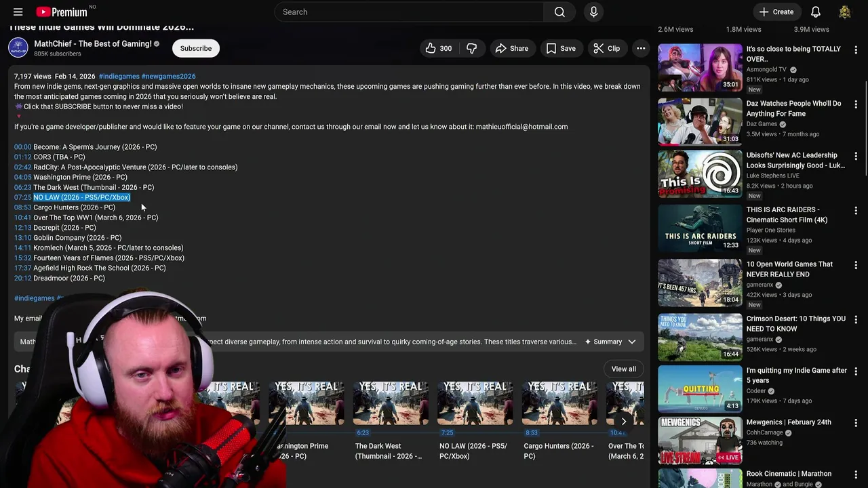Screen dimensions: 868x488
Task: Open options for Ubisoft AC Leadership video
Action: pos(856,156)
